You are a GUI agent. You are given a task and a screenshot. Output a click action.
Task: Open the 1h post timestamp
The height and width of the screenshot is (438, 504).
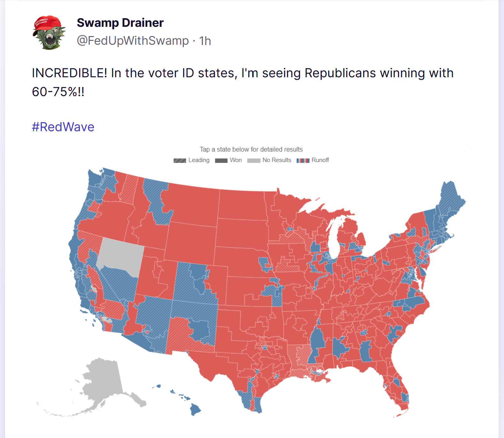pyautogui.click(x=205, y=41)
